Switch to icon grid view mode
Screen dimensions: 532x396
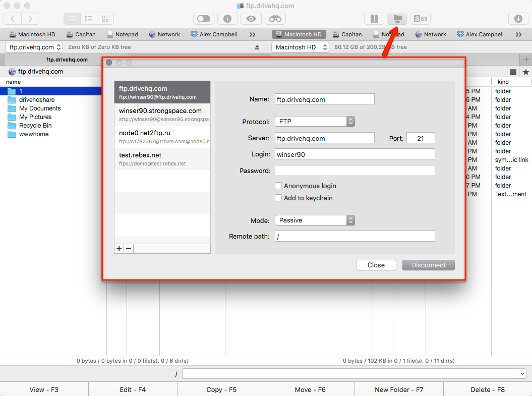(x=105, y=19)
